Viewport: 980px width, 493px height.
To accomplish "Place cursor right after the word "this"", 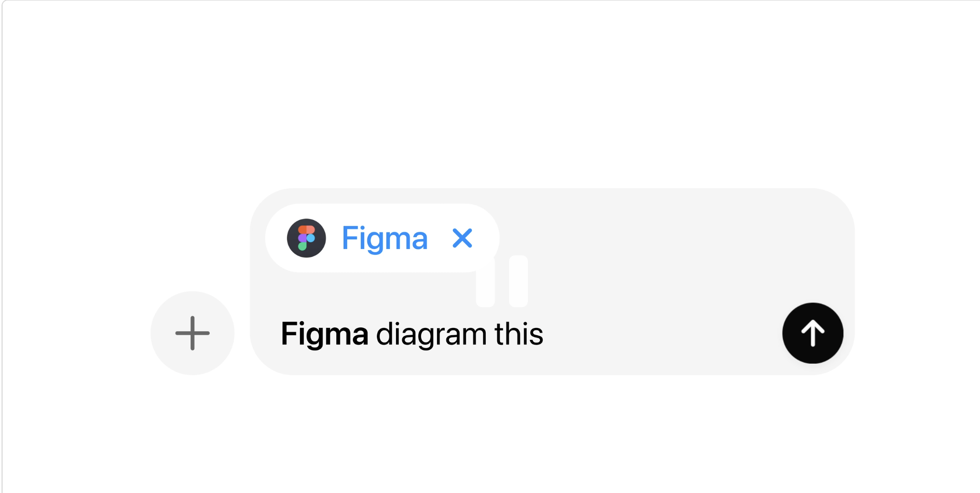I will (545, 334).
